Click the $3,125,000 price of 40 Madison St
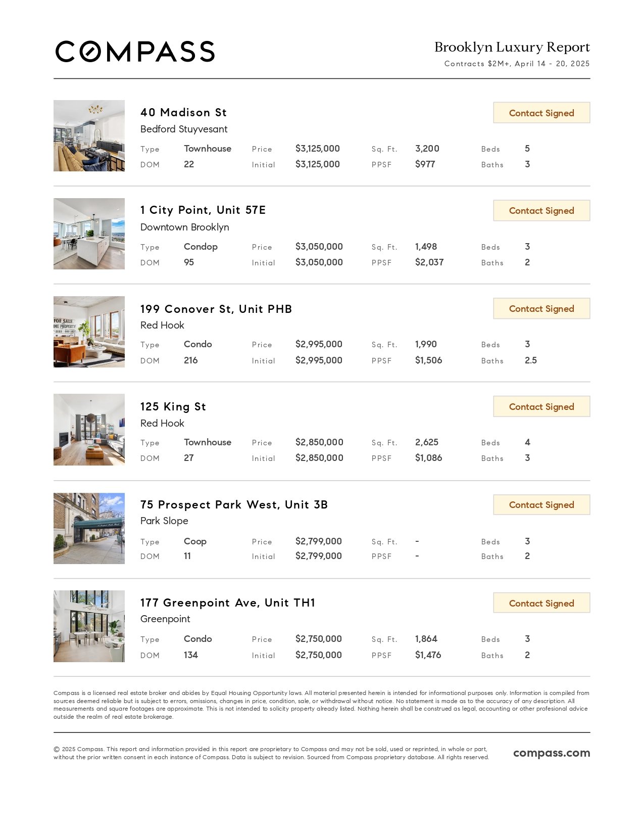 pyautogui.click(x=318, y=149)
